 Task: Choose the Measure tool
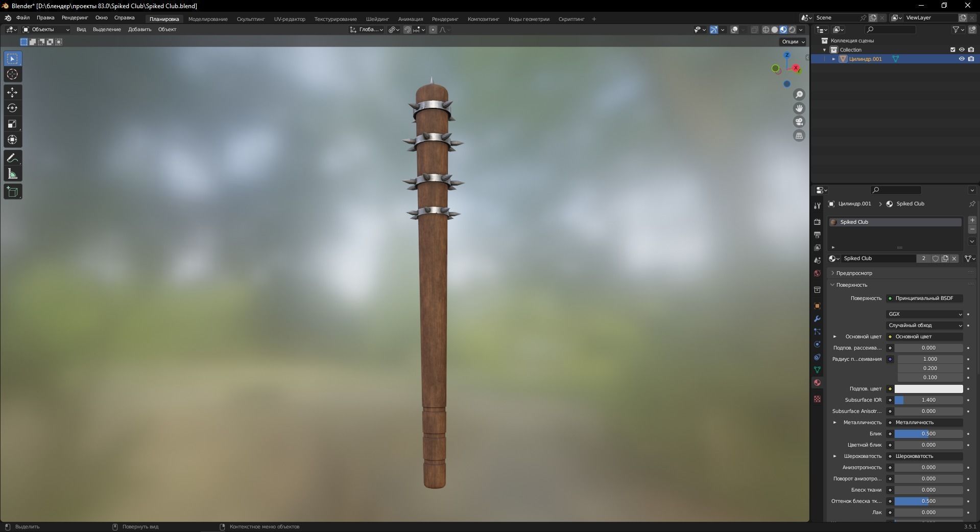click(12, 174)
